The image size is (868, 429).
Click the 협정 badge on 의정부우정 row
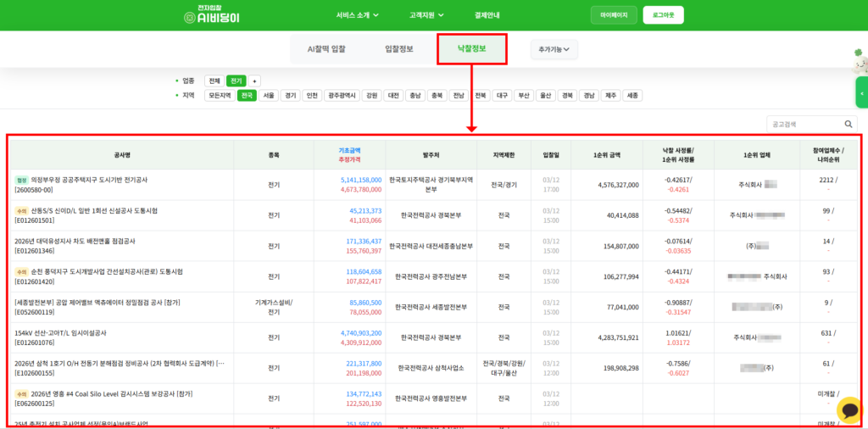click(21, 180)
